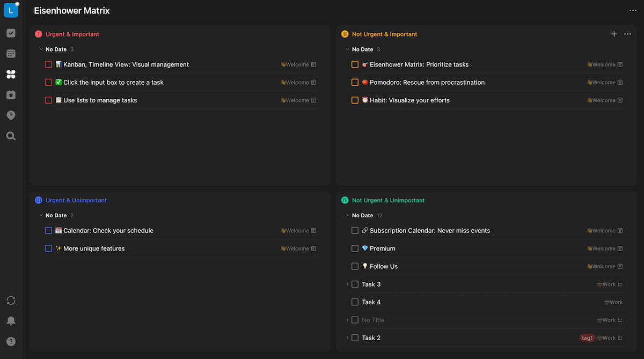This screenshot has height=359, width=644.
Task: Open more options for Not Urgent & Important
Action: (627, 34)
